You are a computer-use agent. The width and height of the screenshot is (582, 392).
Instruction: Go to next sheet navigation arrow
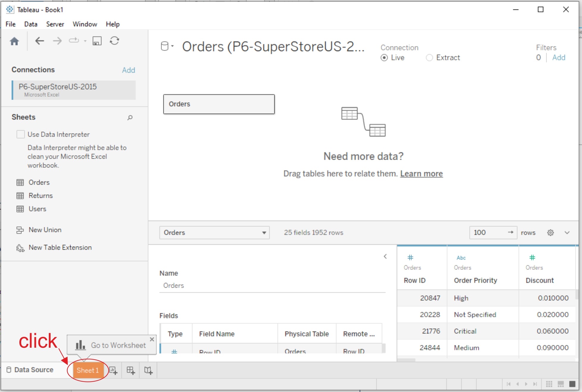pyautogui.click(x=526, y=384)
